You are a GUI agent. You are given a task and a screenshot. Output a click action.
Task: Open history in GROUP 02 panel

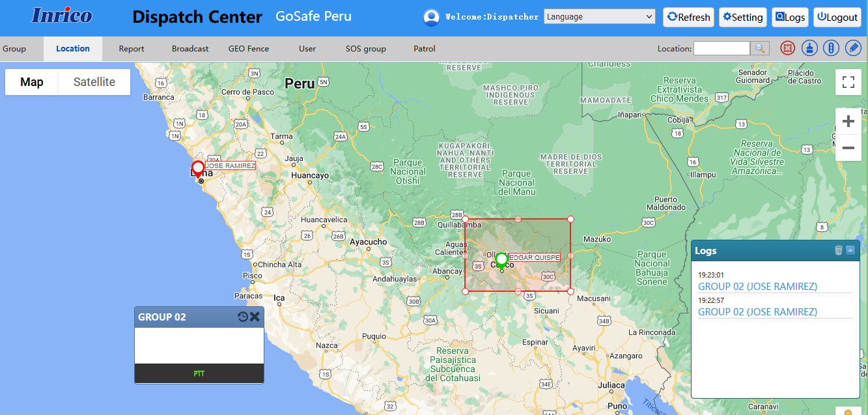tap(243, 317)
